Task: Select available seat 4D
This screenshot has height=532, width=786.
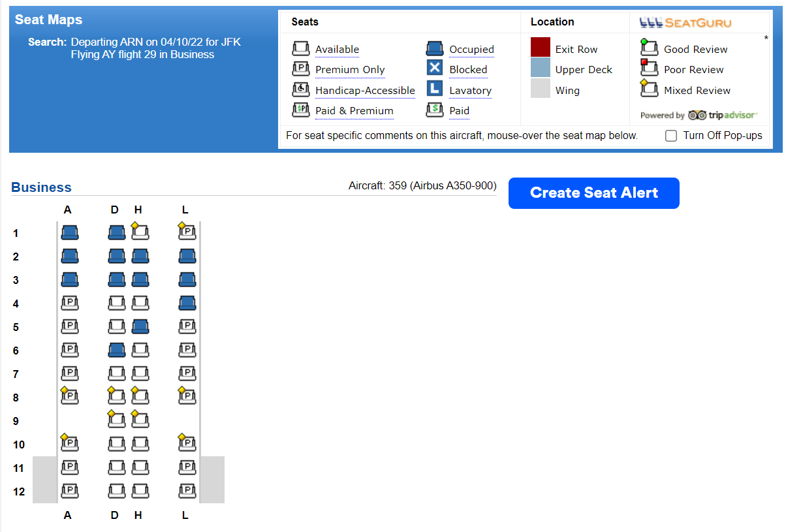Action: 117,303
